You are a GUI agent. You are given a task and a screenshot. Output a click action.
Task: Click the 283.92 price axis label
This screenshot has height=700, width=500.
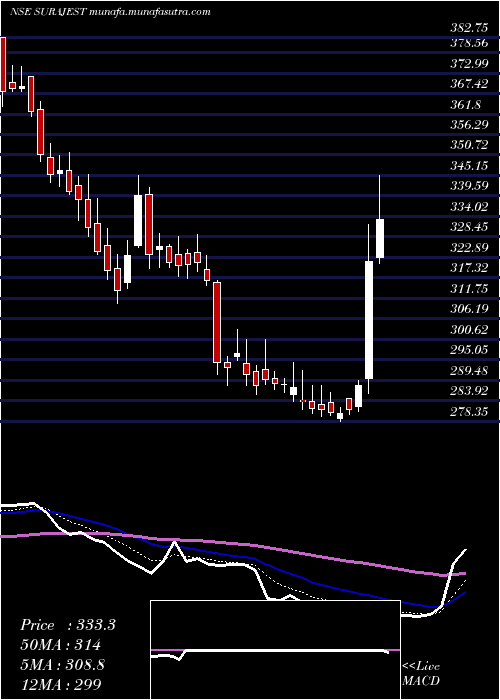point(469,391)
